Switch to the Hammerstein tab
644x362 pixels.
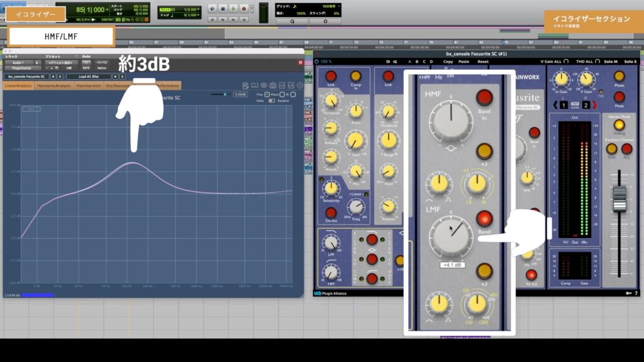click(88, 85)
